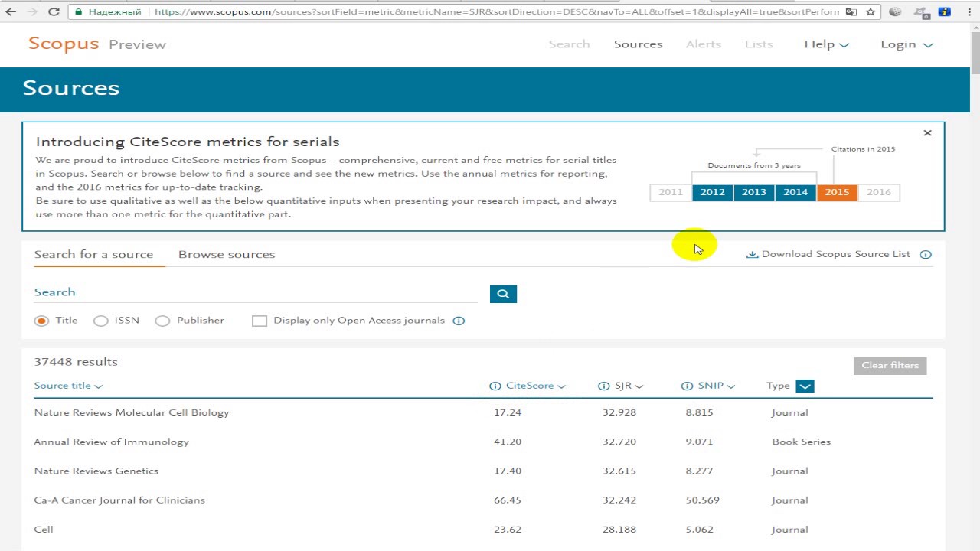Click the info icon beside Open Access checkbox
Viewport: 980px width, 551px height.
coord(459,321)
